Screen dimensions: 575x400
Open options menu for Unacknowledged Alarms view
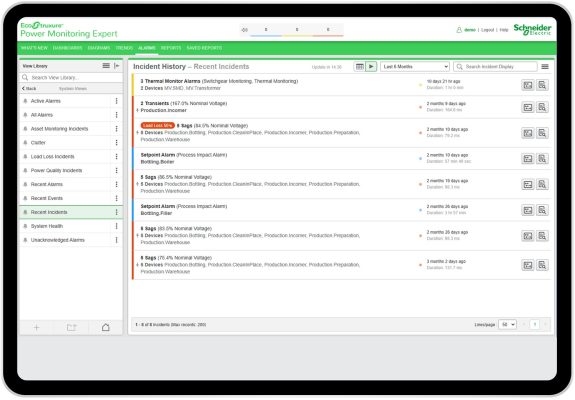point(116,240)
